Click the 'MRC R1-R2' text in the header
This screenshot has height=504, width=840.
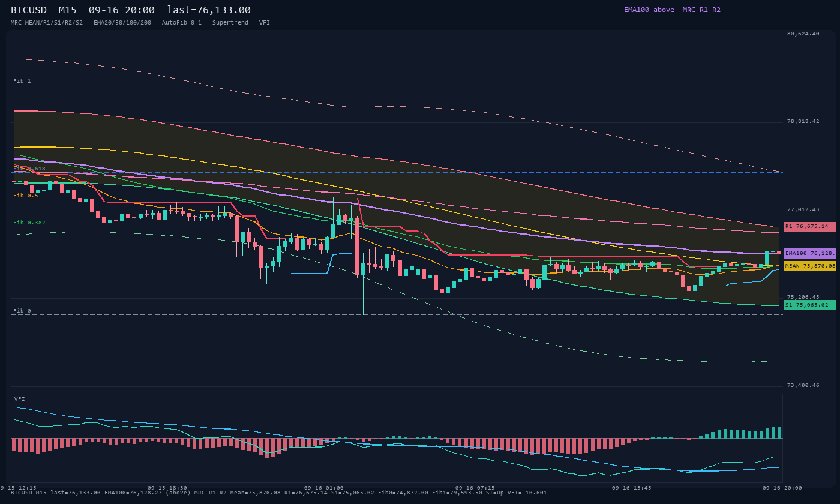click(x=701, y=10)
